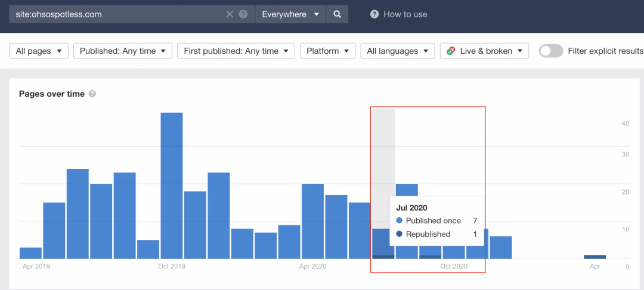Click the Filter explicit results label
The image size is (644, 290).
tap(606, 51)
